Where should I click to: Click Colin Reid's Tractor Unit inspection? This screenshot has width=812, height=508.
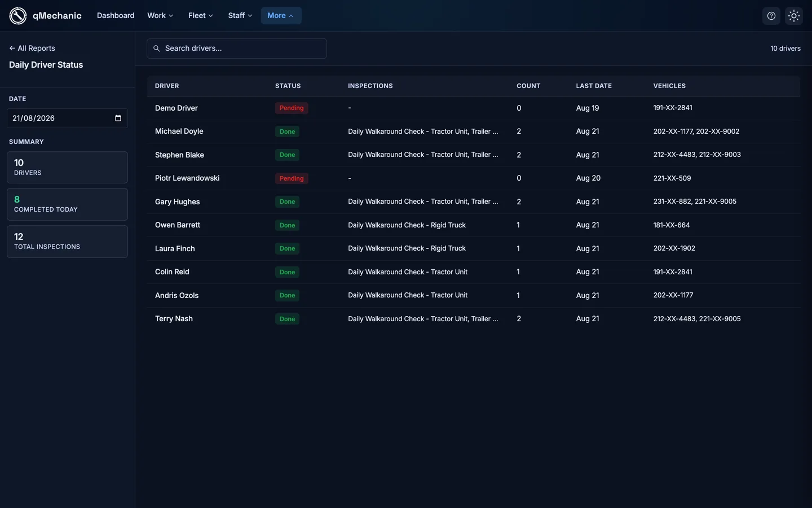[x=408, y=272]
